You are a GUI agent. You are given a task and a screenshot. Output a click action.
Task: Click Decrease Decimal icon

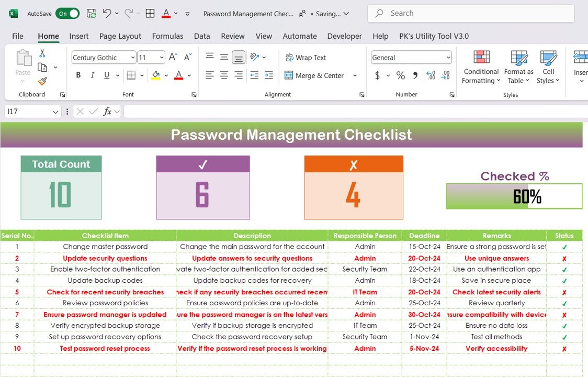(x=445, y=75)
